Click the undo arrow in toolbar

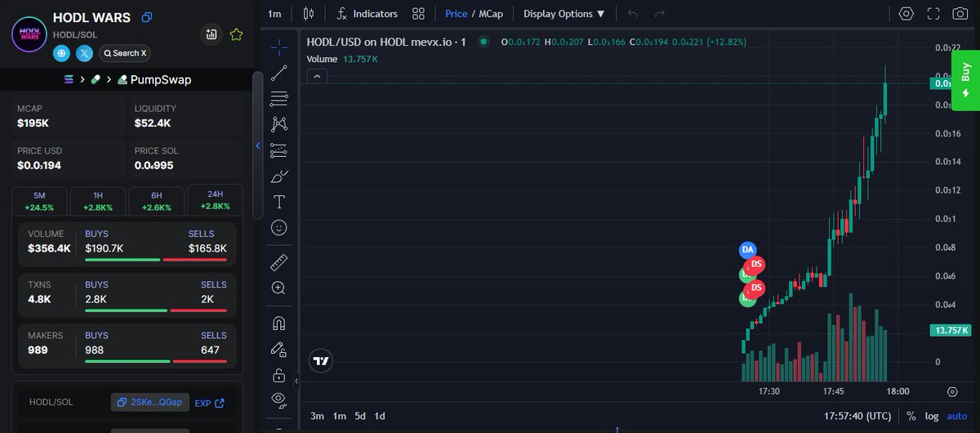tap(633, 14)
